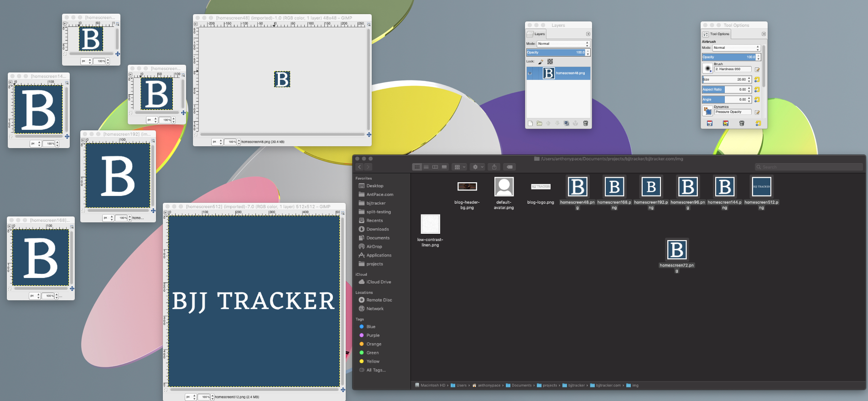
Task: Open Downloads in the Finder sidebar
Action: coord(378,229)
